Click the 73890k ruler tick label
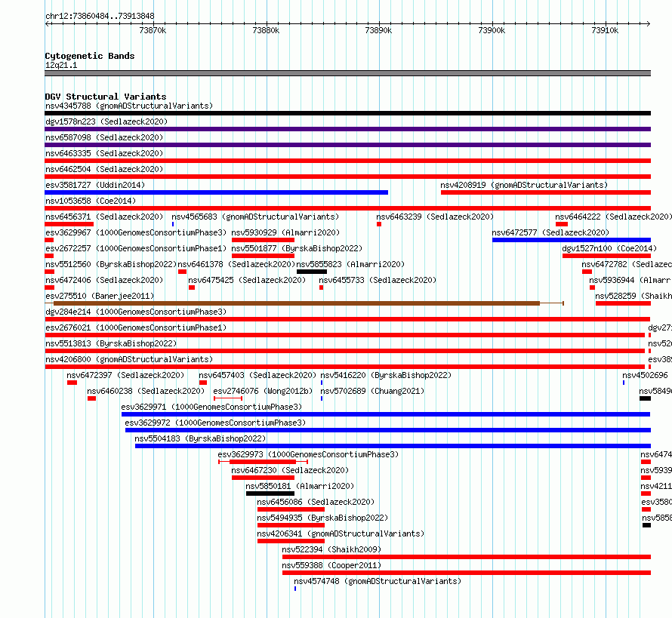Viewport: 672px width, 618px height. [x=378, y=30]
